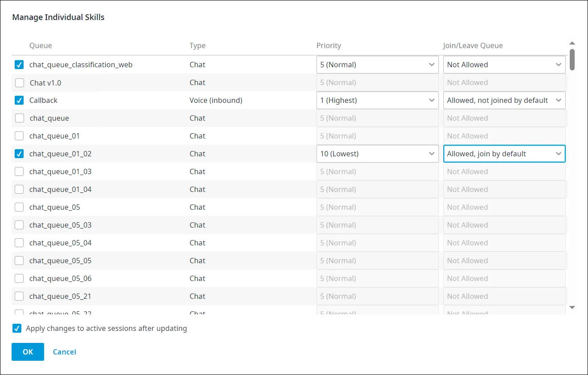This screenshot has width=588, height=375.
Task: Check the chat_queue_05_03 checkbox
Action: point(19,225)
